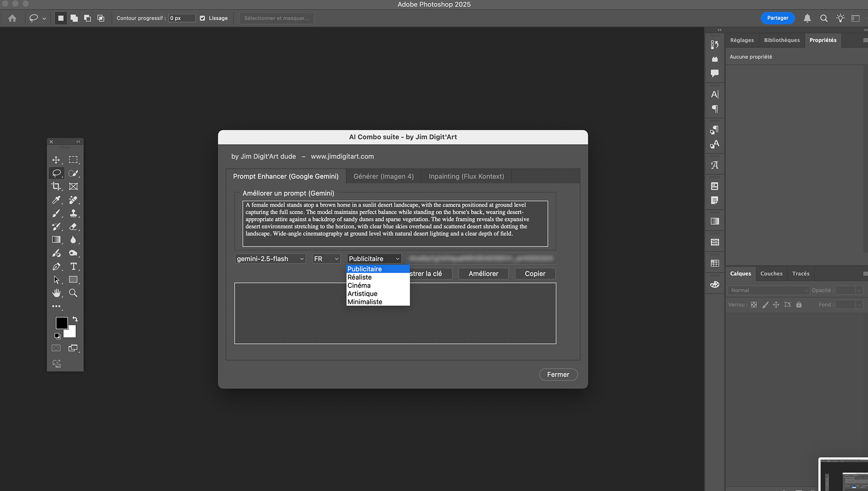
Task: Toggle the Lissage checkbox
Action: [x=203, y=18]
